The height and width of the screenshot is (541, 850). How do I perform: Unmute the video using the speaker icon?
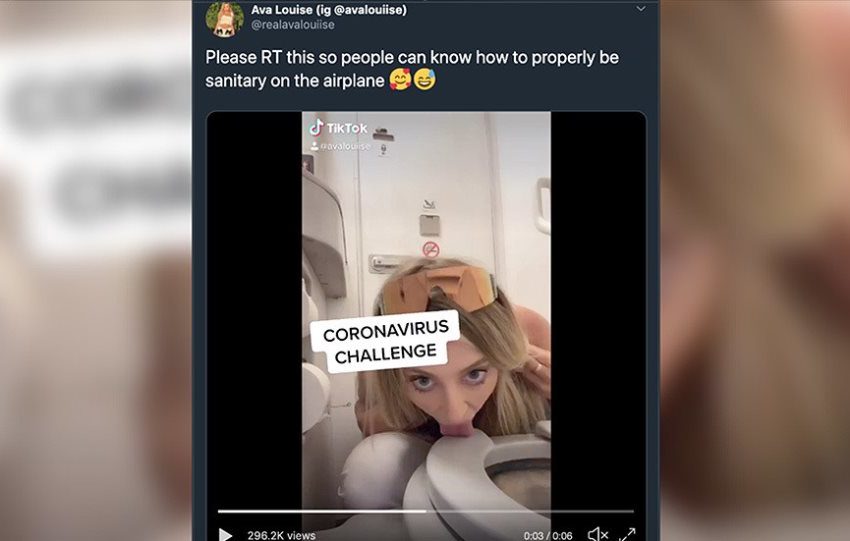point(597,534)
